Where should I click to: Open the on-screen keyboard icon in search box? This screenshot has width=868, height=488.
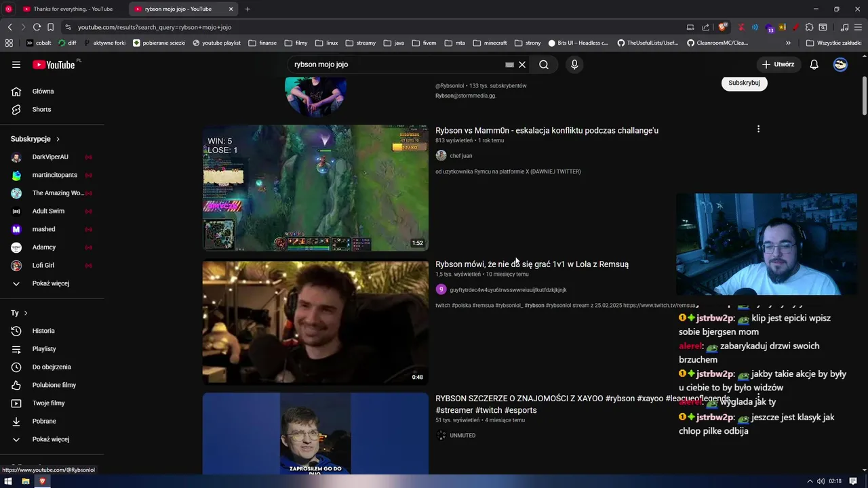[509, 65]
